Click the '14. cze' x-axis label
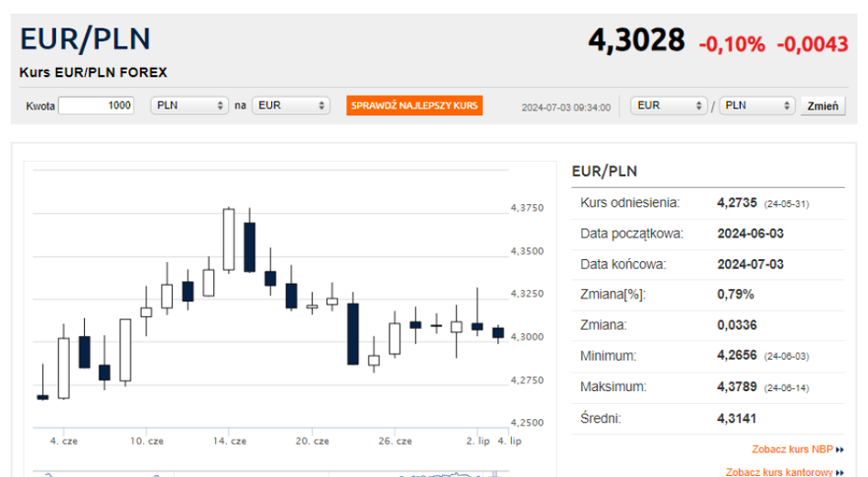This screenshot has height=477, width=868. point(229,441)
